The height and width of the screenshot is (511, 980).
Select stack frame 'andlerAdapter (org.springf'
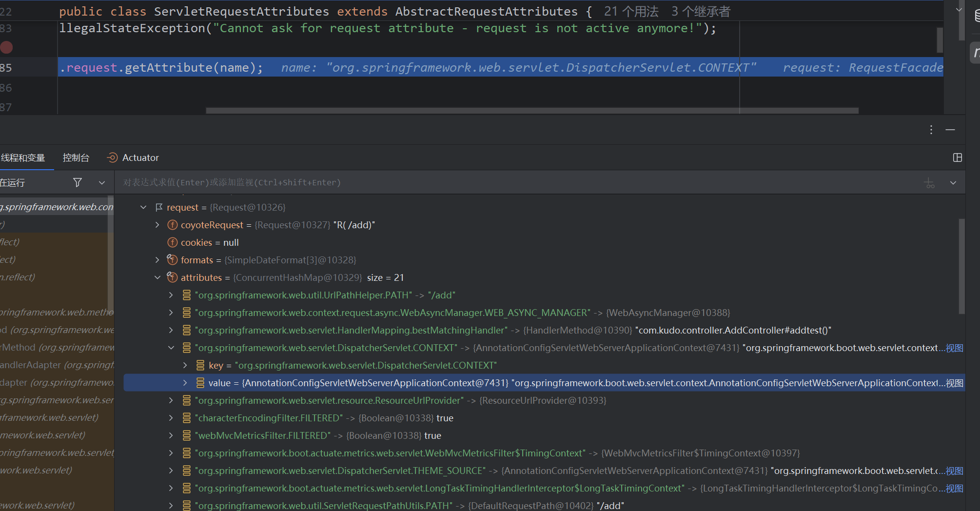pos(57,365)
